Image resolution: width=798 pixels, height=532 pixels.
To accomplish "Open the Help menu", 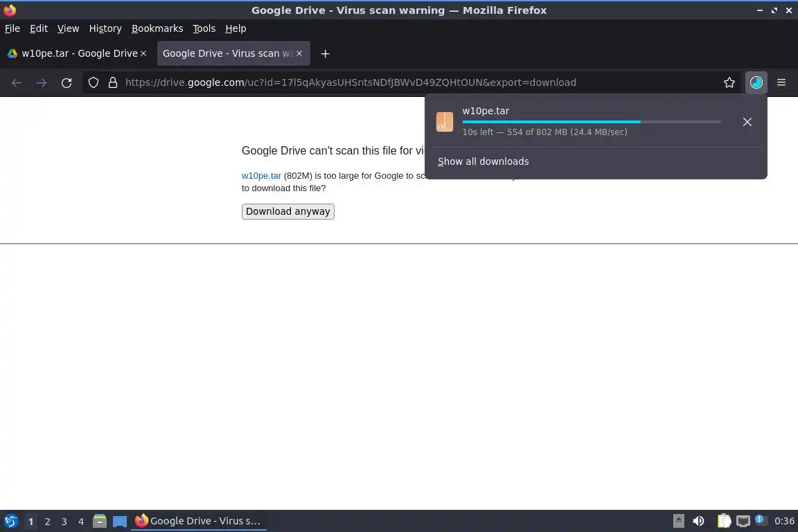I will click(236, 28).
